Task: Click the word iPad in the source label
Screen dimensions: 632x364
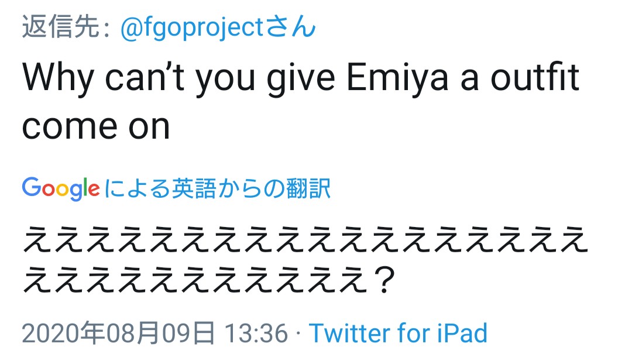Action: pyautogui.click(x=462, y=334)
